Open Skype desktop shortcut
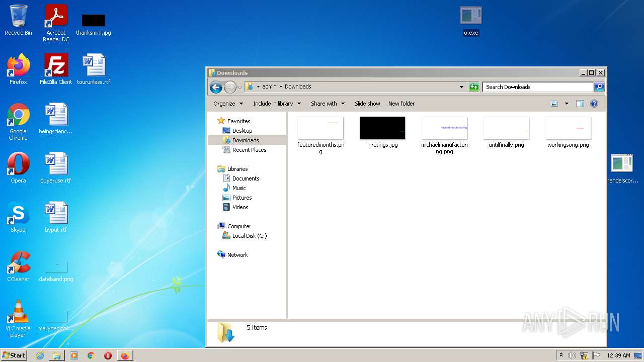Viewport: 644px width, 362px height. (18, 217)
